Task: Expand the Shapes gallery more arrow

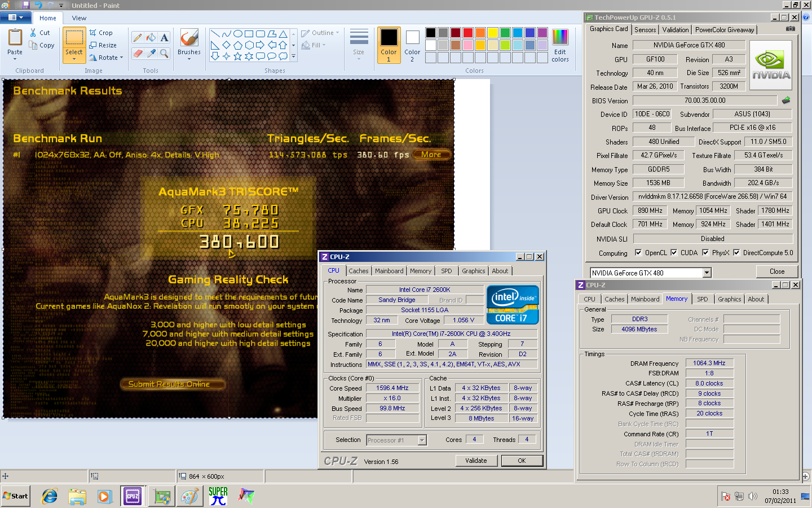Action: (293, 56)
